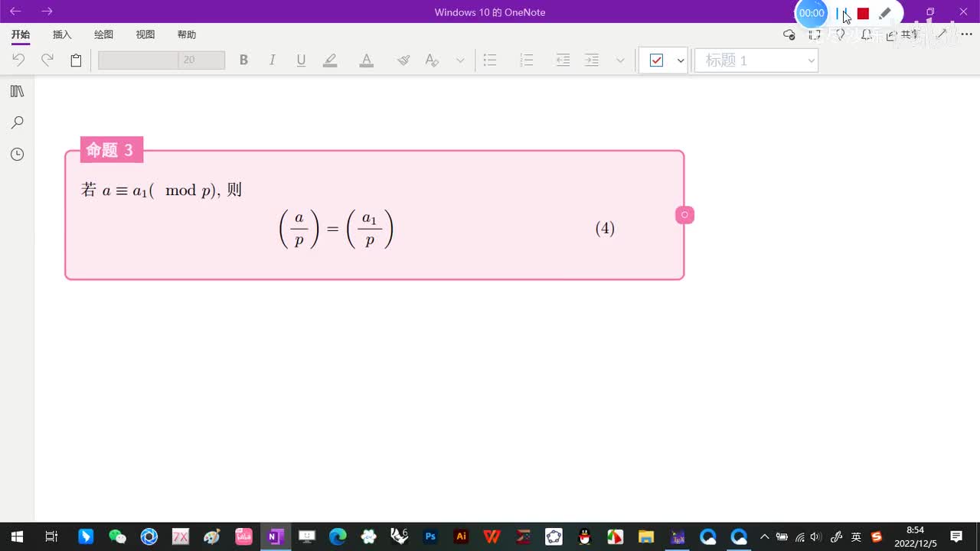Stop the screen recording with the red square
Viewport: 980px width, 551px height.
[863, 14]
